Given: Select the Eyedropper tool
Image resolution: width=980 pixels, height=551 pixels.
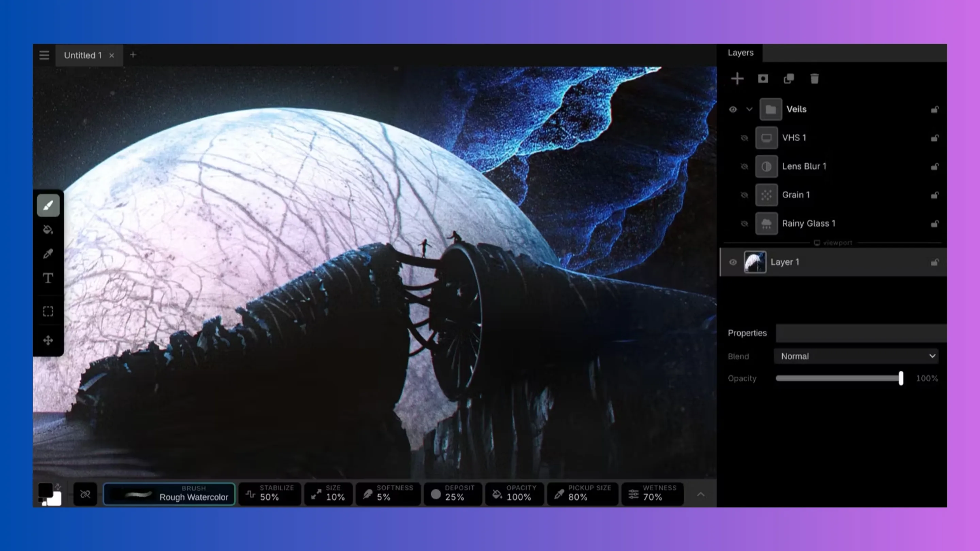Looking at the screenshot, I should [48, 254].
